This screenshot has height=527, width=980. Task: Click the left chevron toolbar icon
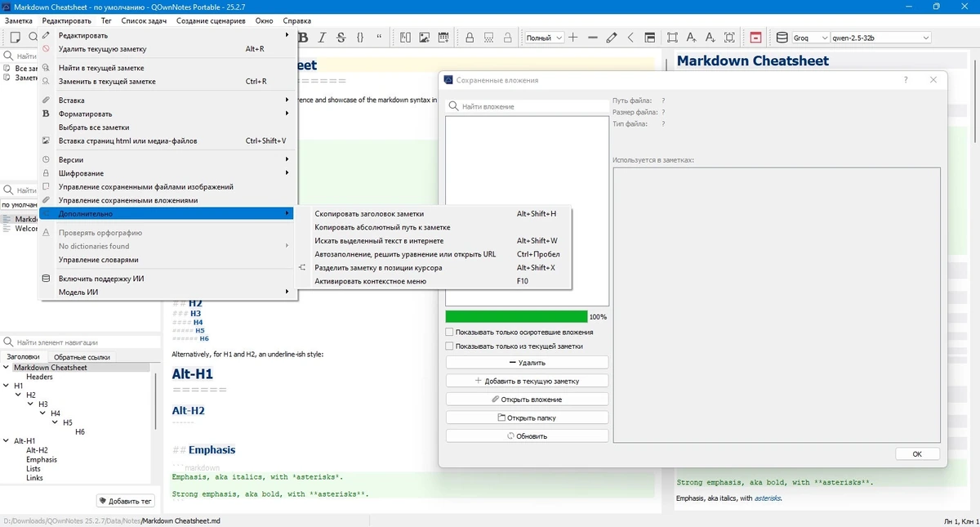[630, 38]
